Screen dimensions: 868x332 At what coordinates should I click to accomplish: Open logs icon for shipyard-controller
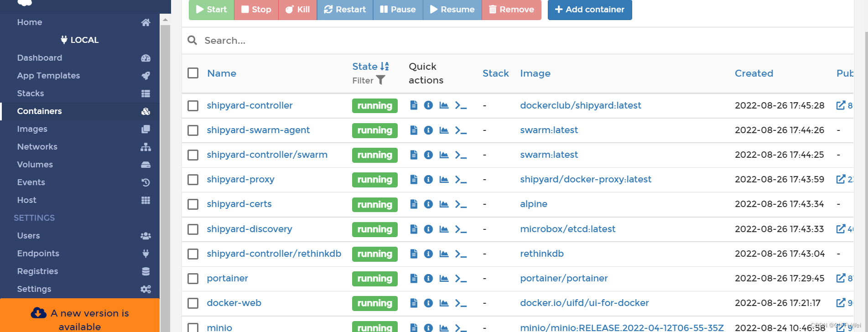coord(414,105)
